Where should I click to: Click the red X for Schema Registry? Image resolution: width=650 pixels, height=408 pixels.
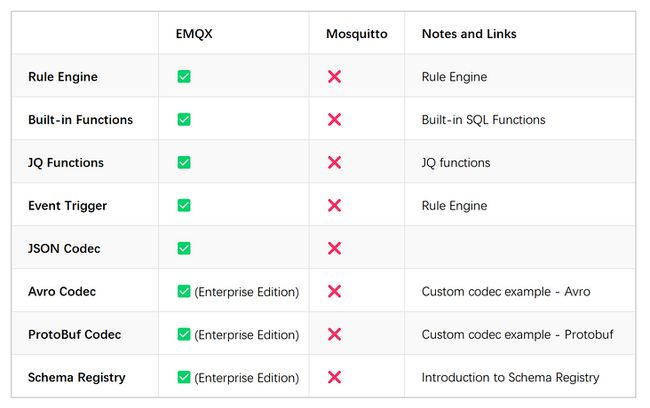coord(334,377)
